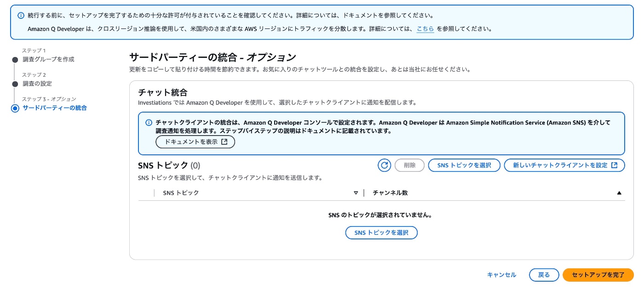Select サードパーティーの統合 step
Screen dimensions: 644x295
[55, 108]
